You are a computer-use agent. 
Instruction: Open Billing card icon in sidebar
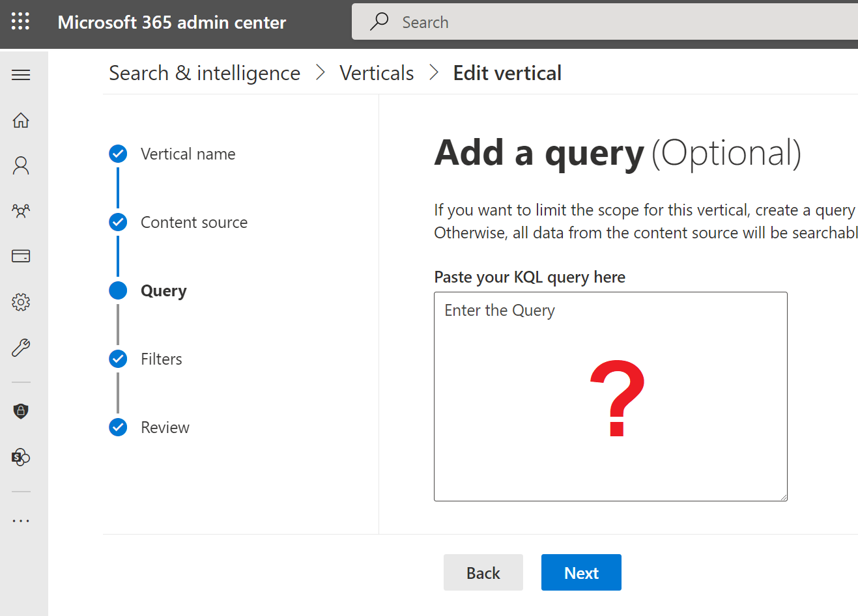pyautogui.click(x=21, y=256)
